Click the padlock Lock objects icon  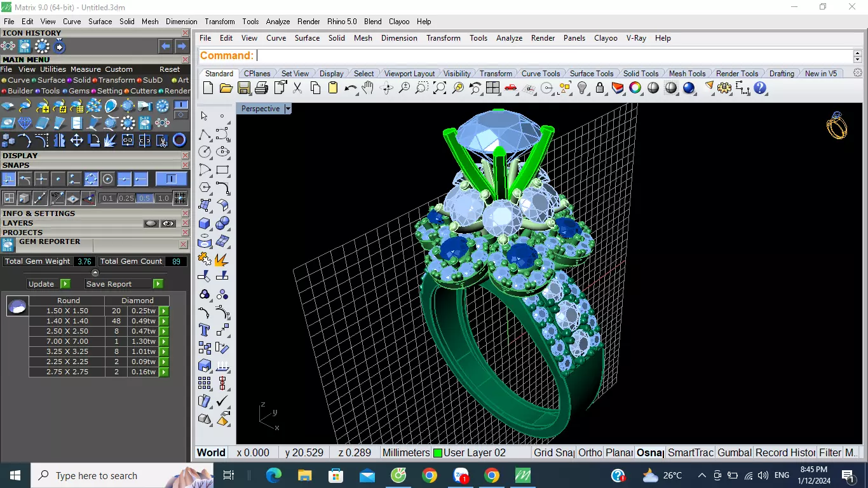(x=600, y=88)
